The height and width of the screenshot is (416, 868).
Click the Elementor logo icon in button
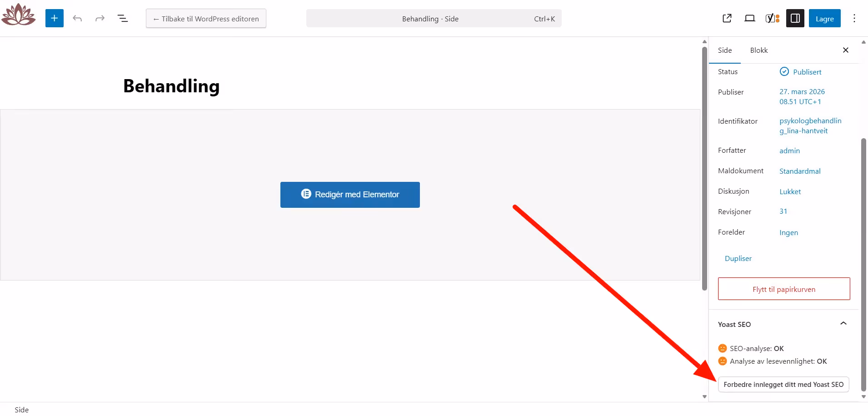306,194
